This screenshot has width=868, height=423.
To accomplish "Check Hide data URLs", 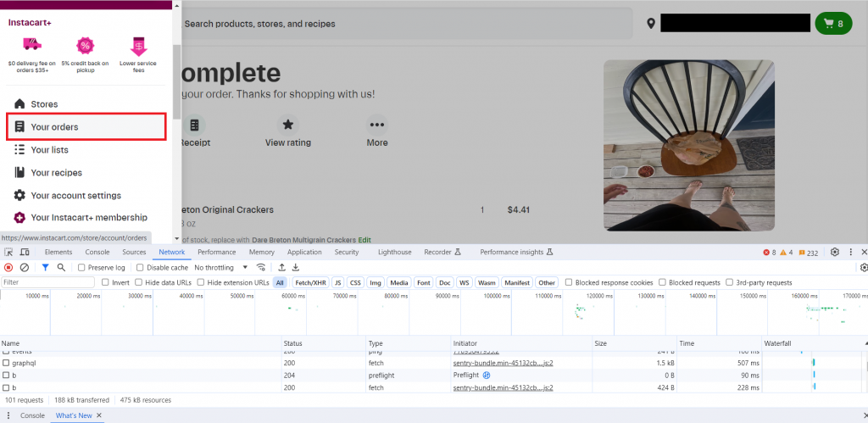I will pos(138,282).
